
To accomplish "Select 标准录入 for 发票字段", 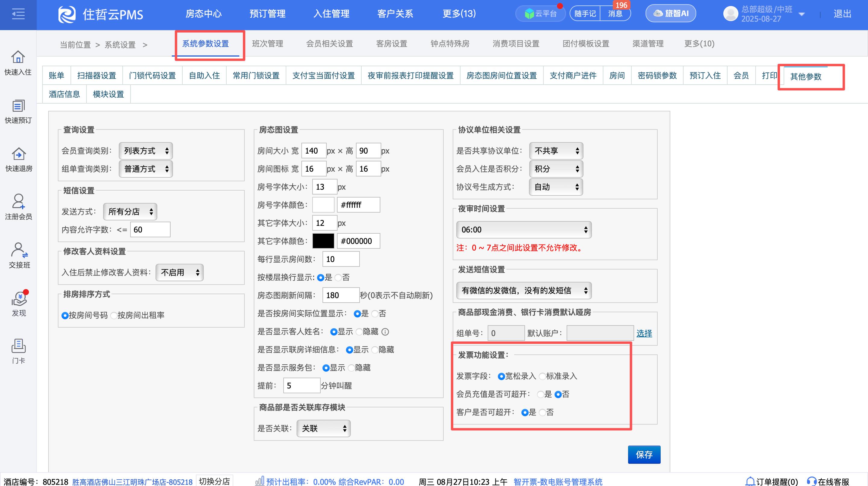I will pyautogui.click(x=542, y=376).
